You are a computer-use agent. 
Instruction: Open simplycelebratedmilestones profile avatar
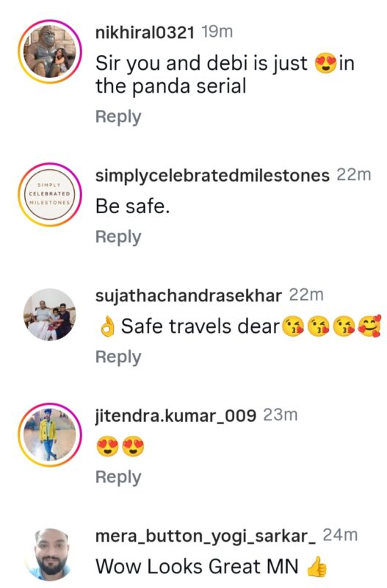coord(50,194)
